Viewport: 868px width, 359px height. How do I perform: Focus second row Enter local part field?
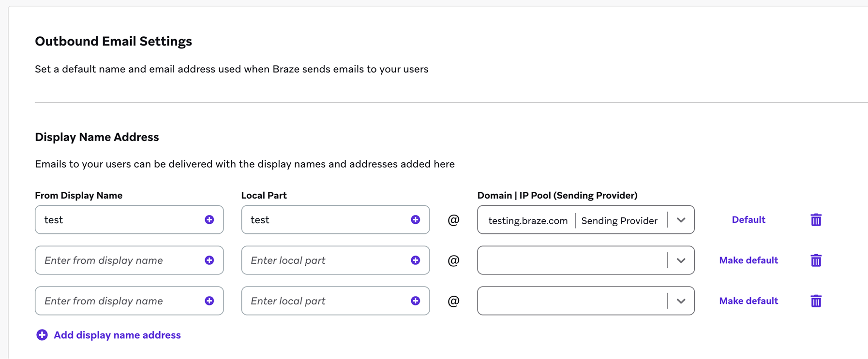pyautogui.click(x=335, y=260)
